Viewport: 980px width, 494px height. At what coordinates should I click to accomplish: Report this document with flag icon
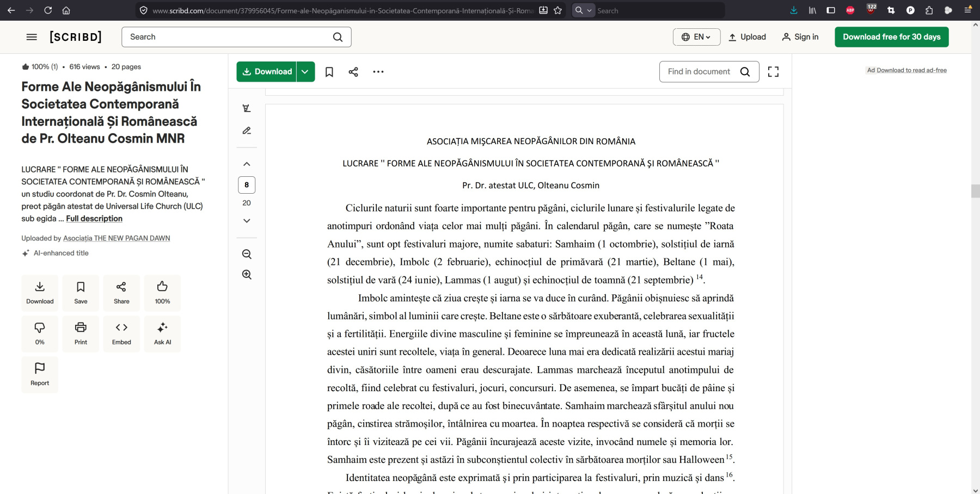click(40, 374)
